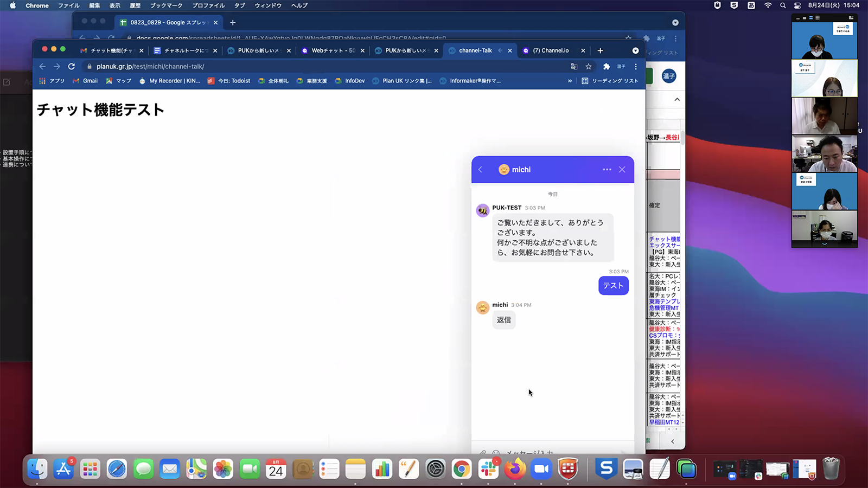Open the translate page icon in address bar
Viewport: 868px width, 488px height.
coord(574,66)
